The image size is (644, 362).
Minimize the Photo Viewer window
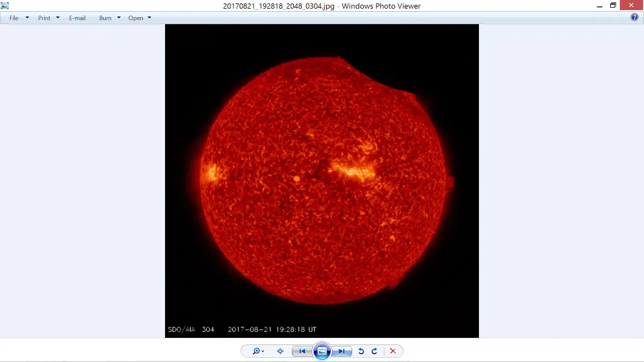pyautogui.click(x=600, y=6)
